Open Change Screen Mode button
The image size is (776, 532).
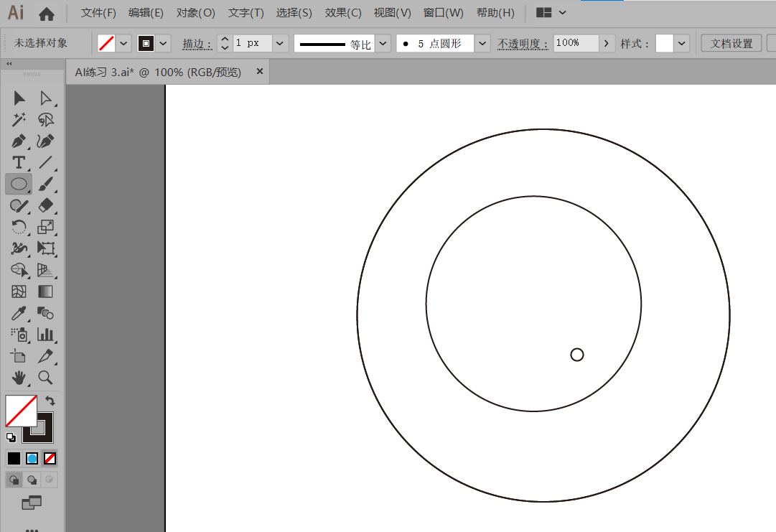pos(32,503)
